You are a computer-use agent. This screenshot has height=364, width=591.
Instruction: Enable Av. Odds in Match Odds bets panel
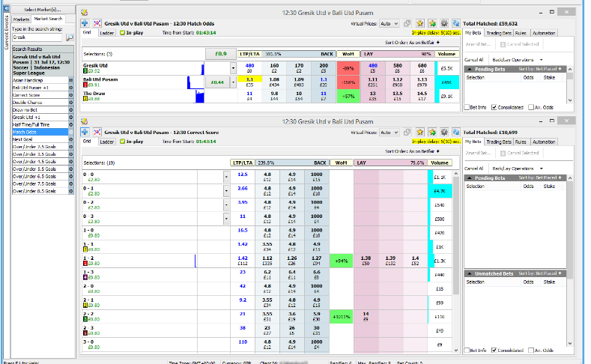[x=531, y=107]
